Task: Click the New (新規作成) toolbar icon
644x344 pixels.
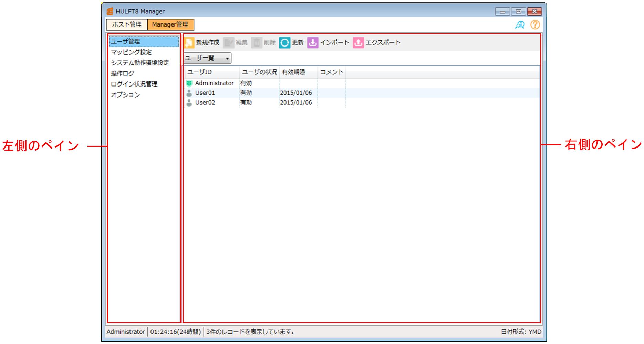Action: point(190,43)
